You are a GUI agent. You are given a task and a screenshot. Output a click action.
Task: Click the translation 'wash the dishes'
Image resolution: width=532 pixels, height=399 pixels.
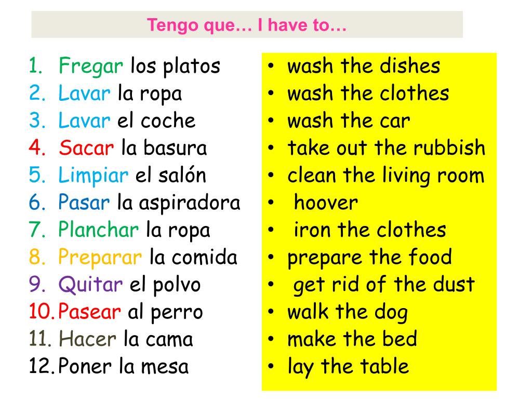pyautogui.click(x=364, y=66)
